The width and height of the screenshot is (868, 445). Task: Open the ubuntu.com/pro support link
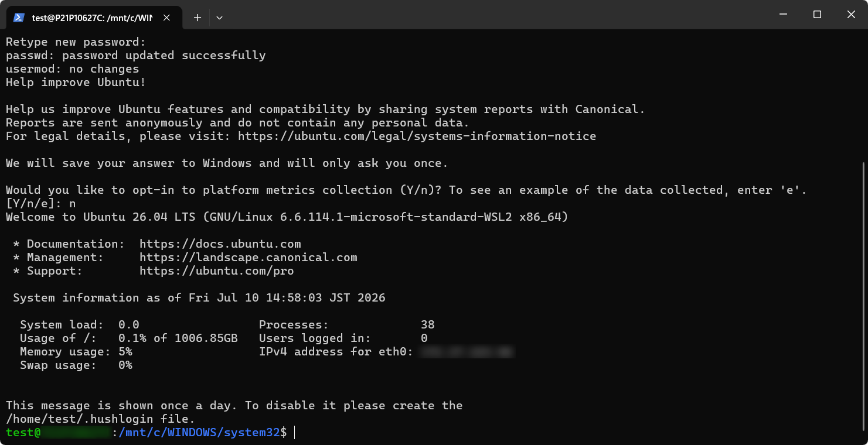click(x=216, y=271)
